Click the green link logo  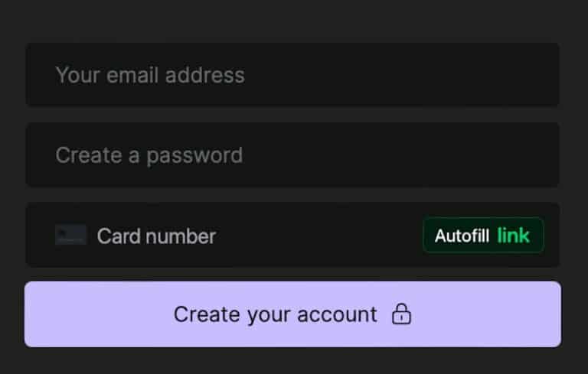513,236
